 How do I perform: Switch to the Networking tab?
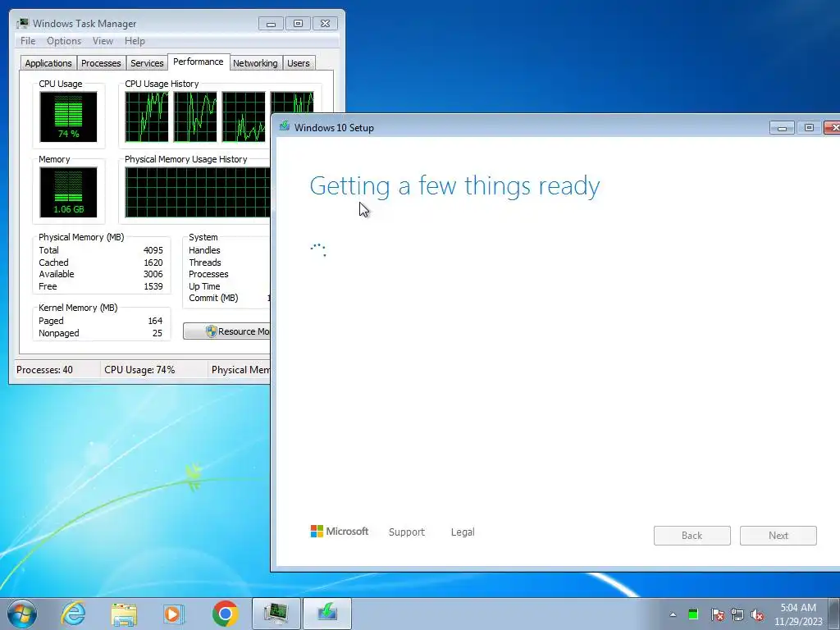tap(255, 63)
